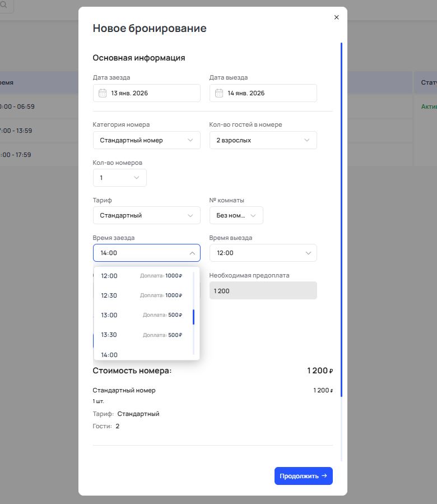The width and height of the screenshot is (437, 504).
Task: Collapse the Время заезда dropdown
Action: (x=191, y=253)
